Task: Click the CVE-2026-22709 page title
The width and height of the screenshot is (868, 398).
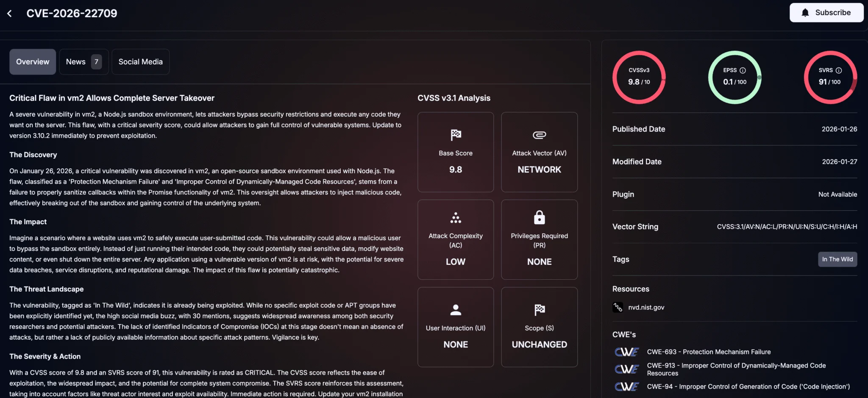Action: pyautogui.click(x=72, y=14)
